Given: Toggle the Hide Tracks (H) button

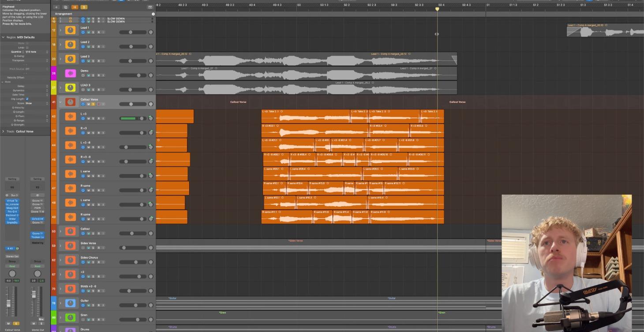Looking at the screenshot, I should point(75,8).
